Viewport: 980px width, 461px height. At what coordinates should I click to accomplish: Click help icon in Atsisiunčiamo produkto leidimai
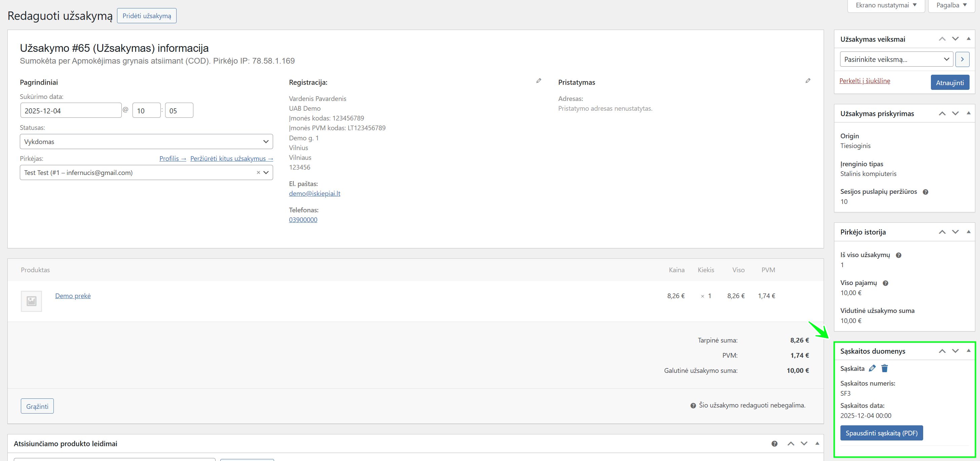click(x=774, y=444)
